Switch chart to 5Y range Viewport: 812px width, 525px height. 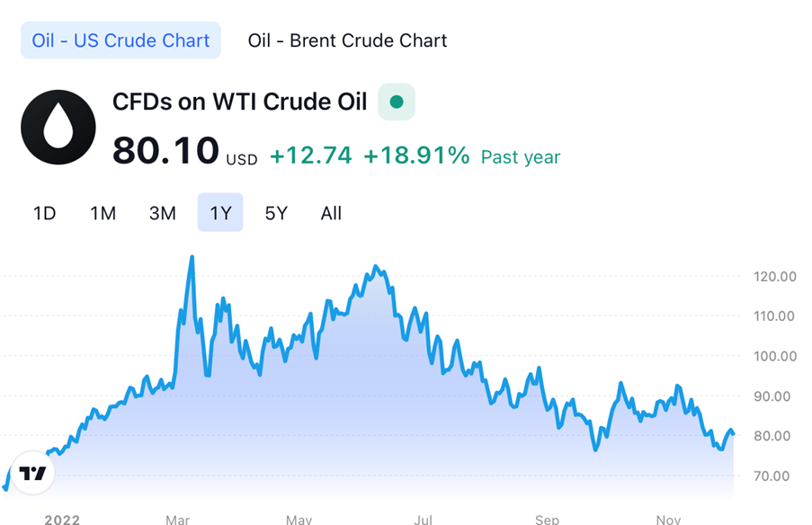click(276, 213)
